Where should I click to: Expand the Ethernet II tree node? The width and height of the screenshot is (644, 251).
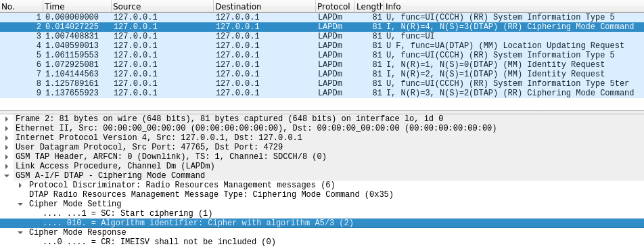coord(6,128)
